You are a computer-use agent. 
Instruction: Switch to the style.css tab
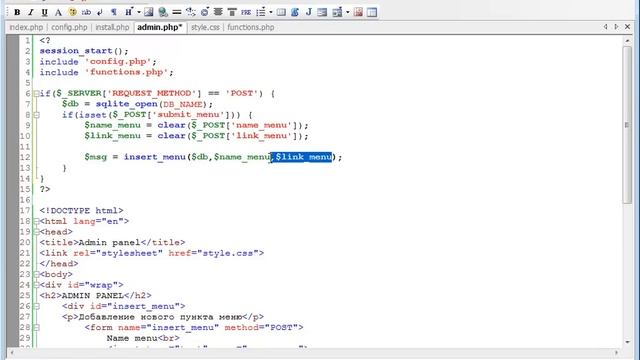tap(205, 27)
